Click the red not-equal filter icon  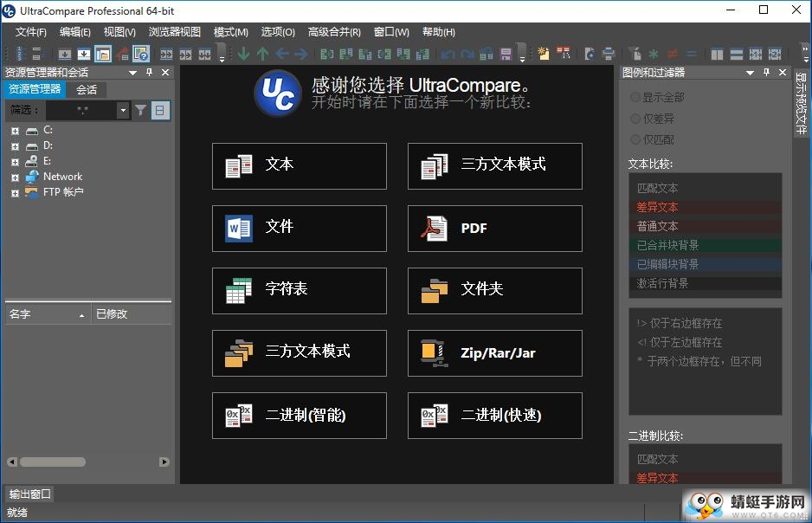click(x=672, y=54)
